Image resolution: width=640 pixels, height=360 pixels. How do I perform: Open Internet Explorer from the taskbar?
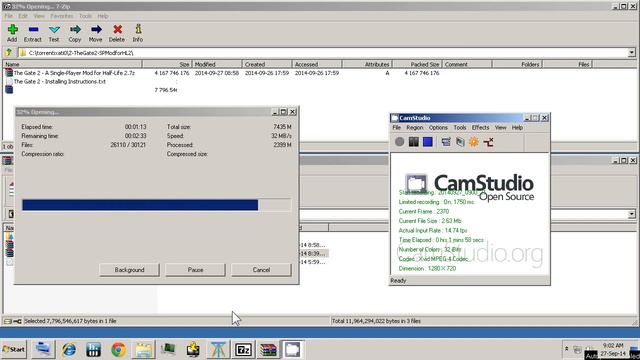point(69,350)
